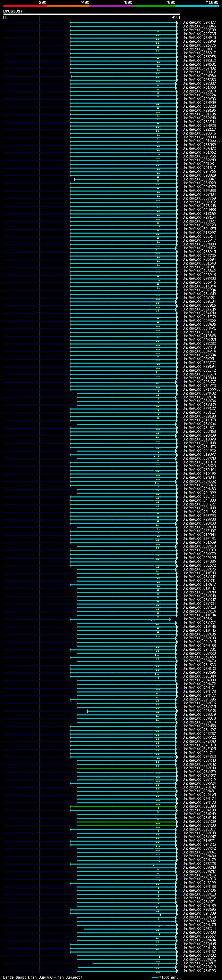Open hit UniRef100_Q9XHC7
Viewport: 222px width, 980px height.
tap(199, 23)
